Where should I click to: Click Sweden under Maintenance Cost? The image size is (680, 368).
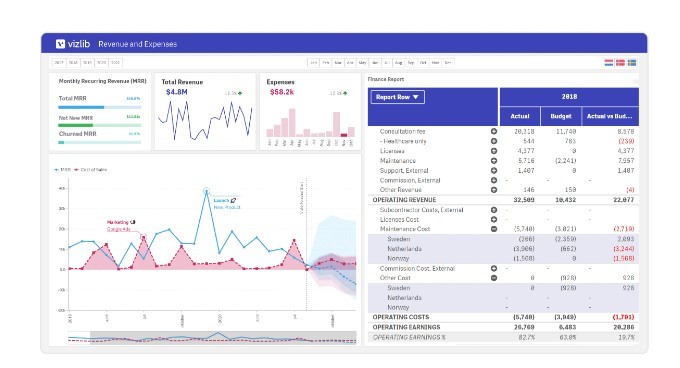[x=399, y=239]
